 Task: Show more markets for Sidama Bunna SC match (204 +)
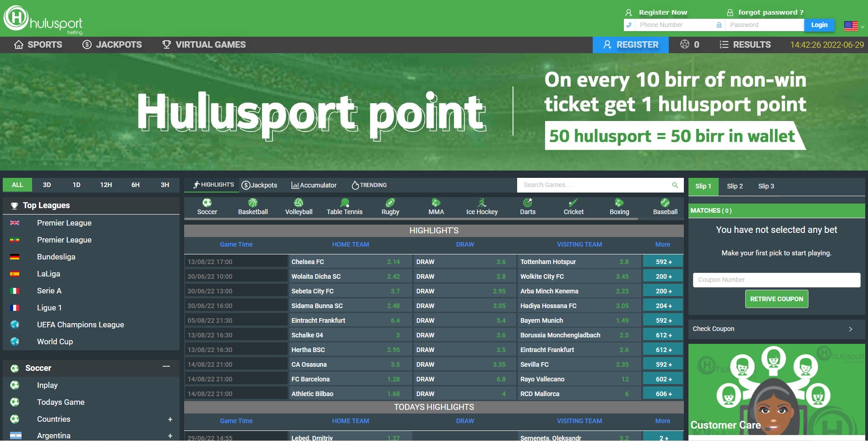(x=663, y=306)
